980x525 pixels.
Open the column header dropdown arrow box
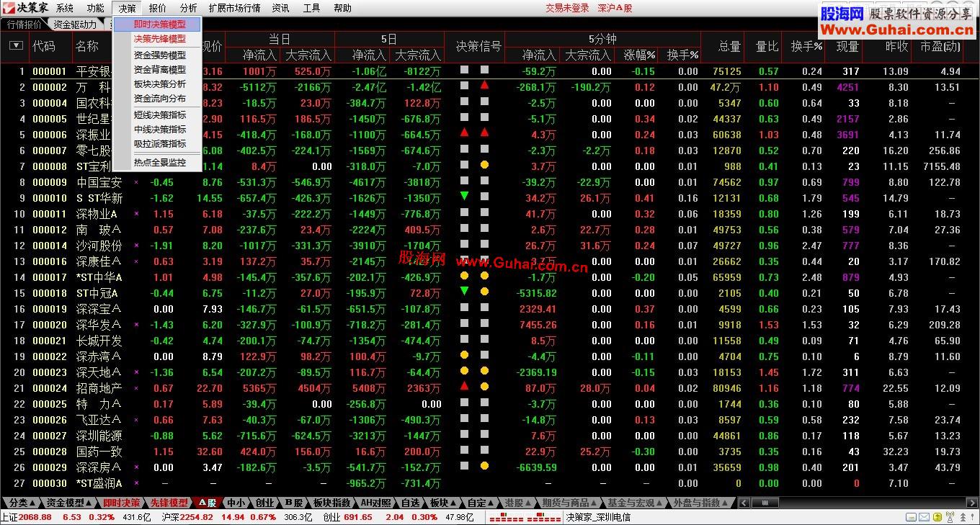coord(16,46)
